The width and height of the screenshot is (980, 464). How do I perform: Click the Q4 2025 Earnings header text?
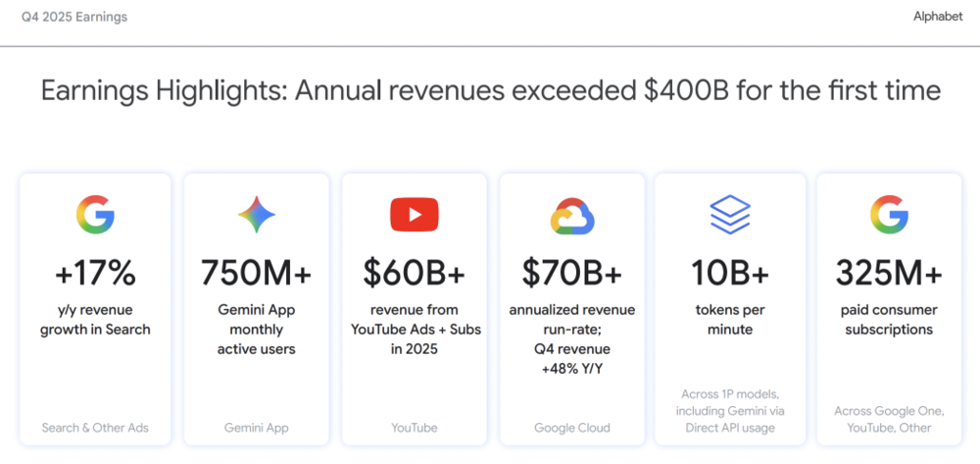tap(74, 17)
